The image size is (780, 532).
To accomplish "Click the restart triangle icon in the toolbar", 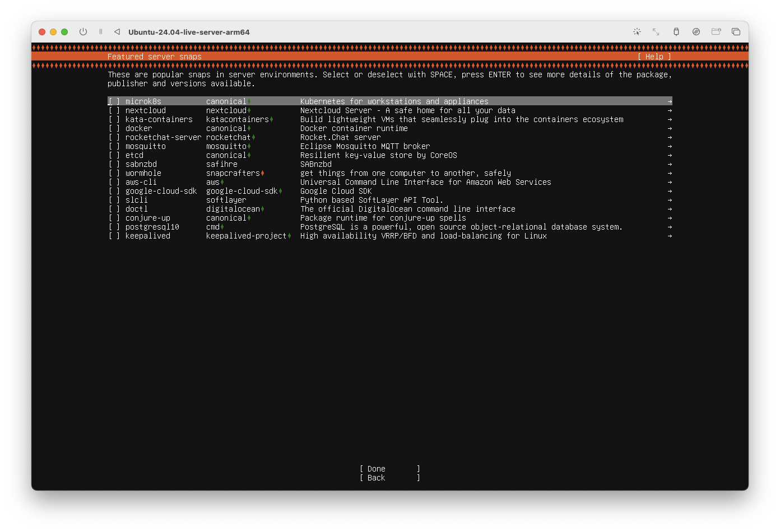I will tap(117, 32).
